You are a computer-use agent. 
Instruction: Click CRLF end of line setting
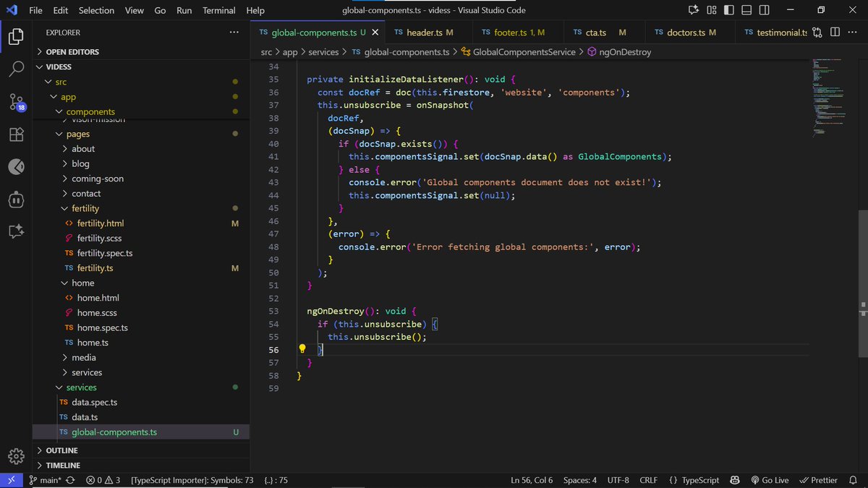[x=649, y=480]
